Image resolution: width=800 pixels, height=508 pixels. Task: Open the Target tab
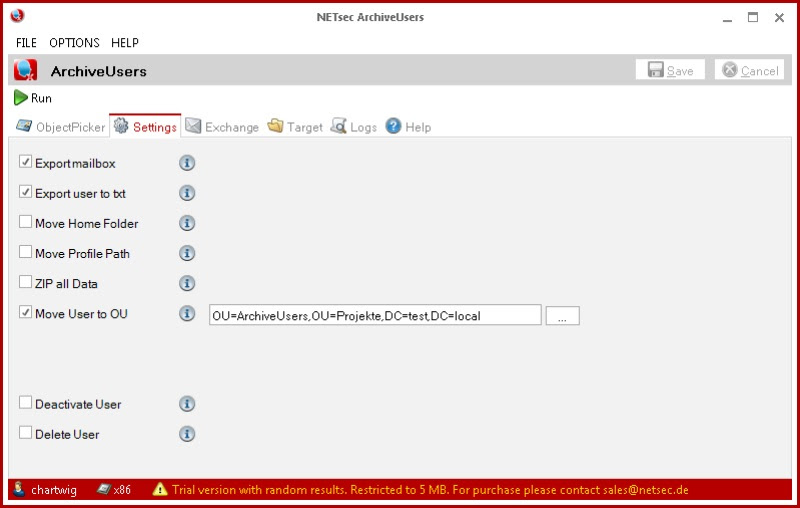pos(295,126)
